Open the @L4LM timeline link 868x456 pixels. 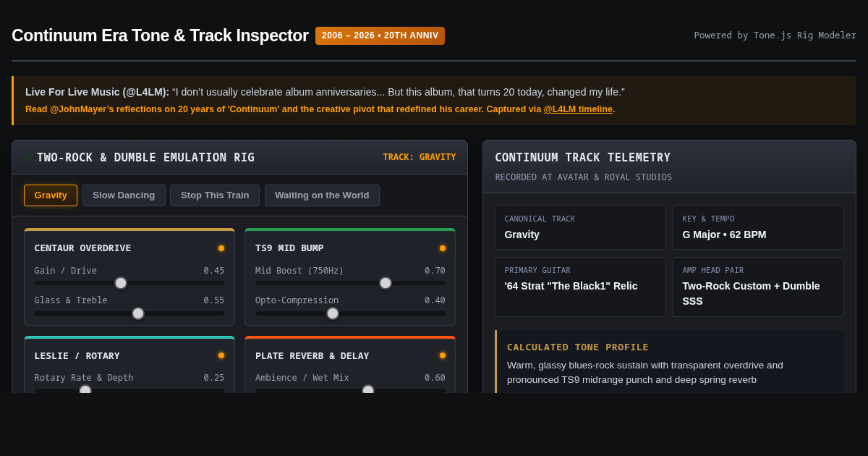(x=578, y=109)
